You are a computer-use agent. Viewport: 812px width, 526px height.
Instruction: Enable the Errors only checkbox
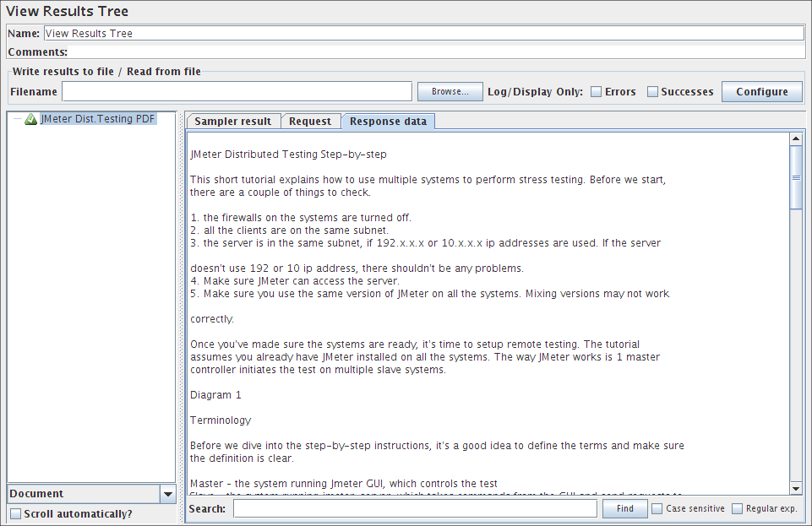click(596, 92)
